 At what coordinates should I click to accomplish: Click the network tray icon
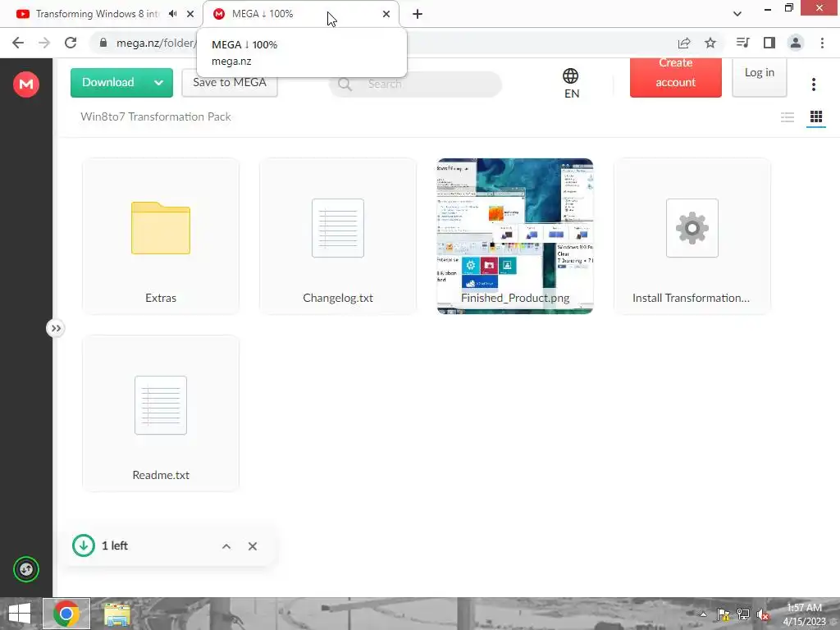tap(743, 614)
